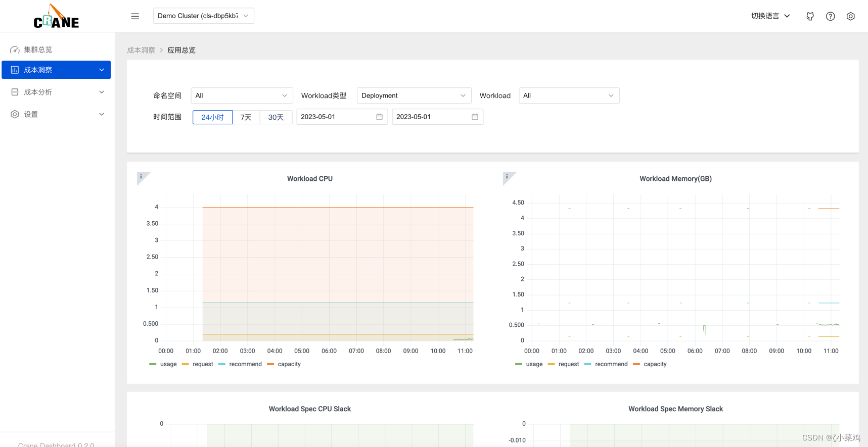Open 集群总览 in the sidebar
Screen dimensions: 868x447
56,49
